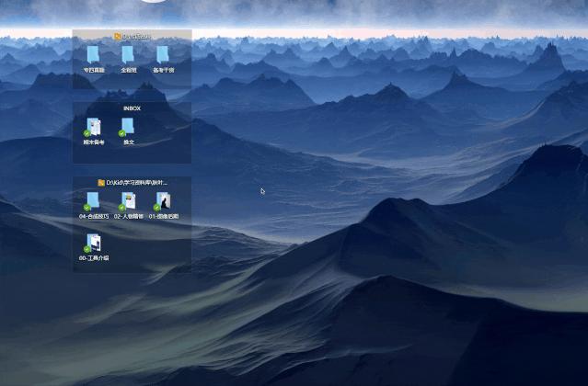588x386 pixels.
Task: Select the 期末备考 folder in INBOX
Action: [94, 127]
